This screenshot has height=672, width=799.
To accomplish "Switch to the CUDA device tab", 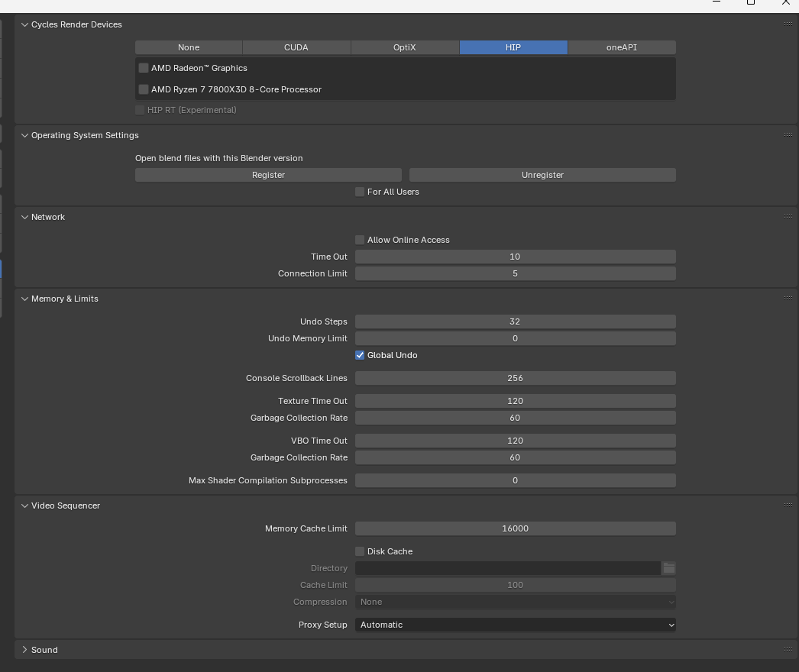I will (x=296, y=47).
